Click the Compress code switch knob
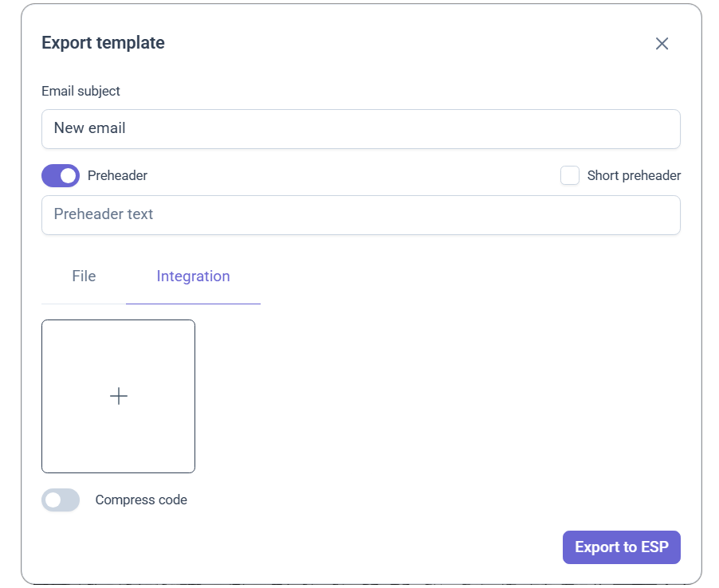 click(53, 500)
